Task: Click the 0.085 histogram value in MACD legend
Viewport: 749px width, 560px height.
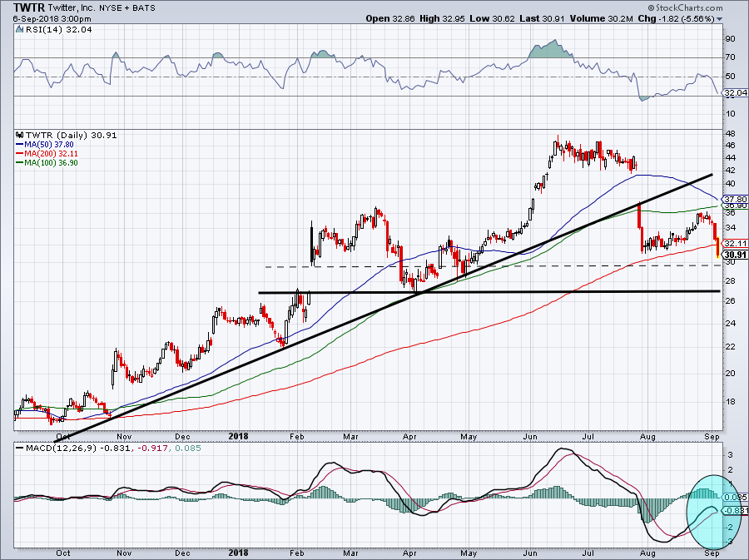Action: pos(188,448)
